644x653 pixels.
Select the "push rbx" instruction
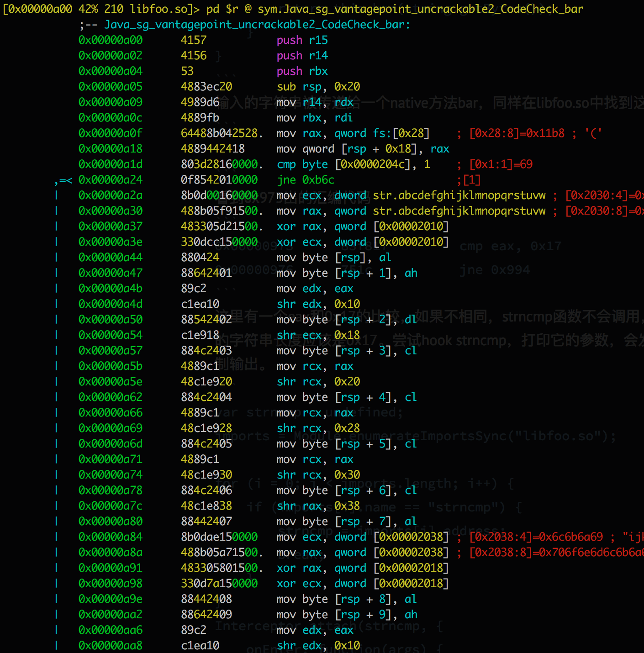302,71
